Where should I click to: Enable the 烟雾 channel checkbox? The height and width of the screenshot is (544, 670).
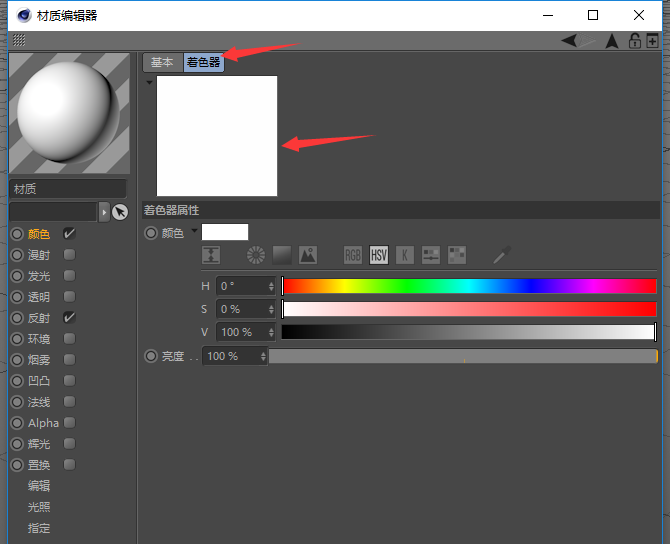pyautogui.click(x=69, y=359)
